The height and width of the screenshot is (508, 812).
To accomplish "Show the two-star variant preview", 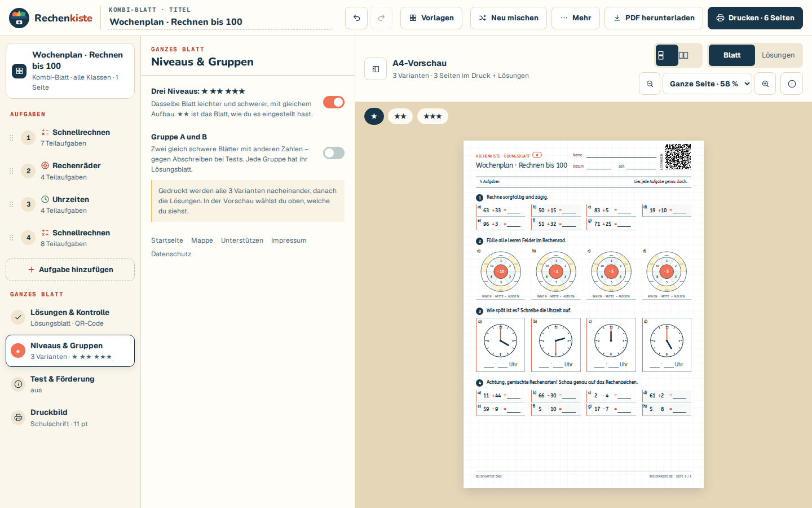I will [400, 116].
